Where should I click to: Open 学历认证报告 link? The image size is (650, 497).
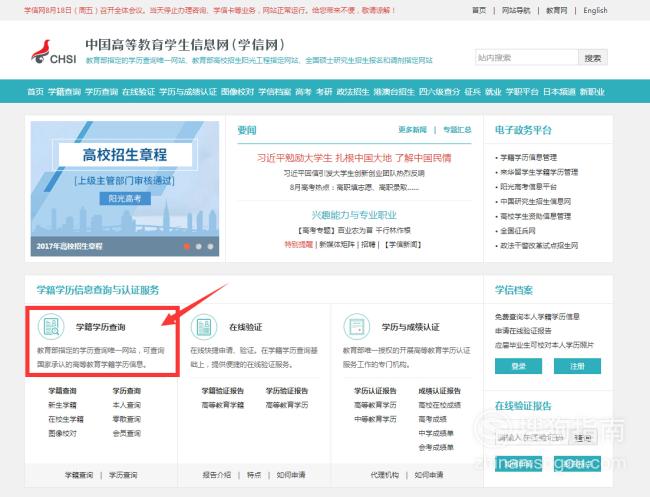click(x=375, y=390)
